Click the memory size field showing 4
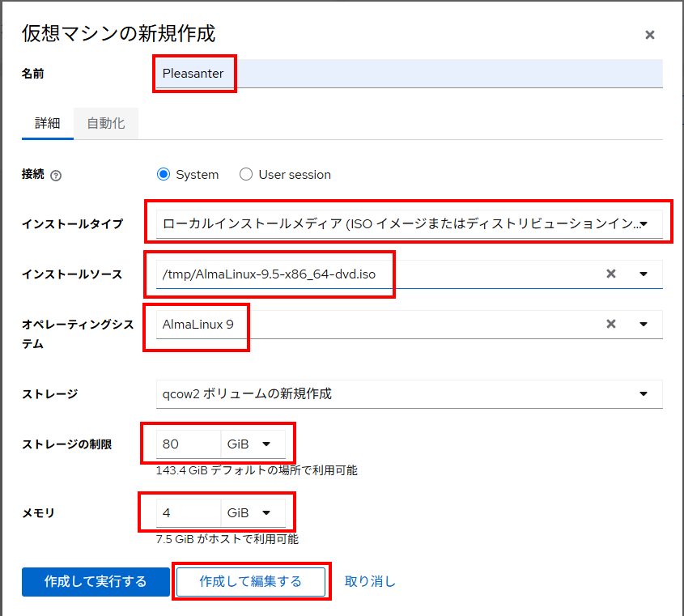 pyautogui.click(x=188, y=512)
